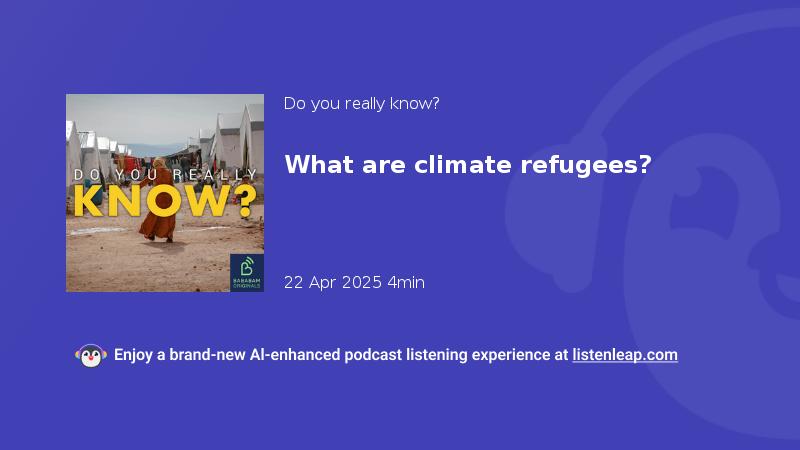Image resolution: width=800 pixels, height=450 pixels.
Task: Select the episode title 'What are climate refugees?'
Action: pyautogui.click(x=468, y=165)
